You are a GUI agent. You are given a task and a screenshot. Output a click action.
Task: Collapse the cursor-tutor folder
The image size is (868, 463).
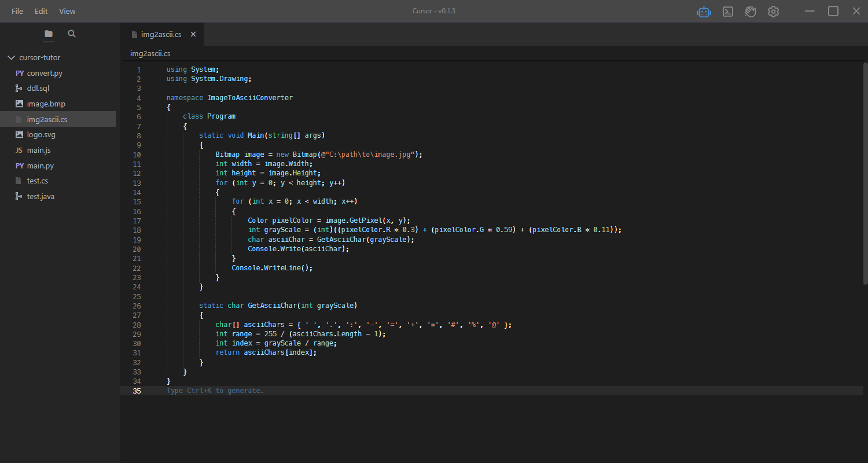pyautogui.click(x=11, y=58)
